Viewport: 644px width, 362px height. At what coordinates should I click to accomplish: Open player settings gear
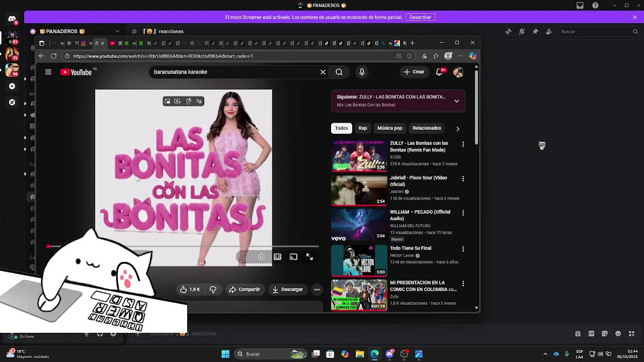click(x=261, y=257)
